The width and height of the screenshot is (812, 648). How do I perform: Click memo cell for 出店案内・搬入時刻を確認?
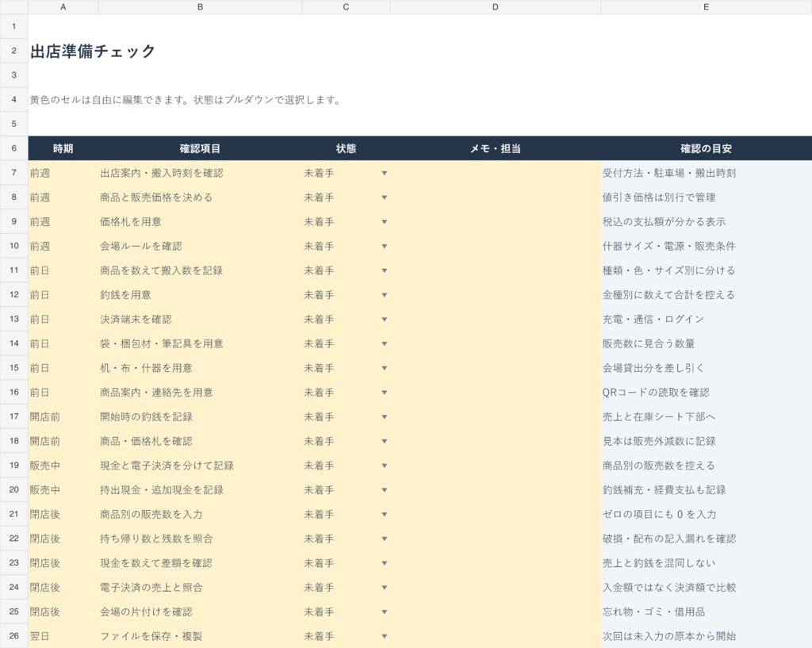pyautogui.click(x=496, y=173)
